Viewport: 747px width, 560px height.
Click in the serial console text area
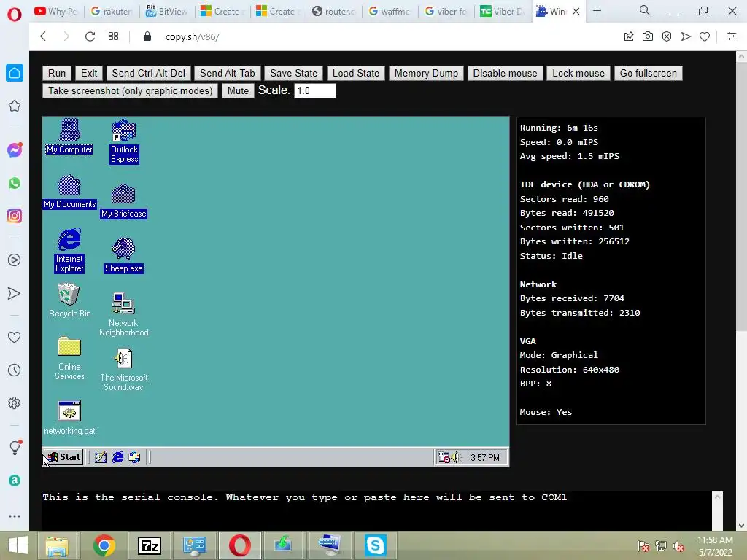click(376, 510)
